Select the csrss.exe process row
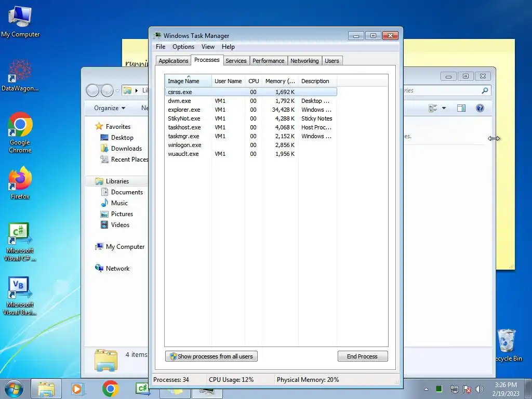532x399 pixels. pyautogui.click(x=251, y=92)
